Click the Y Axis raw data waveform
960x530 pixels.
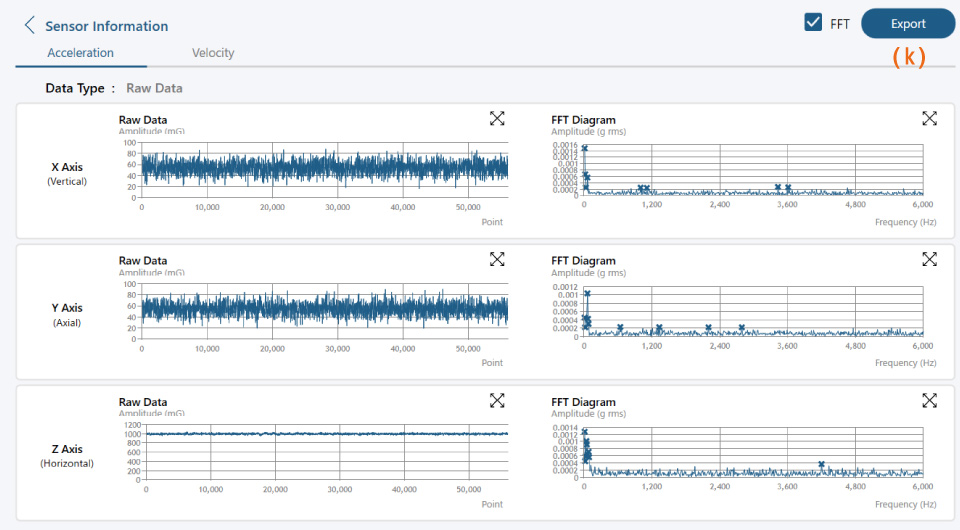point(324,310)
